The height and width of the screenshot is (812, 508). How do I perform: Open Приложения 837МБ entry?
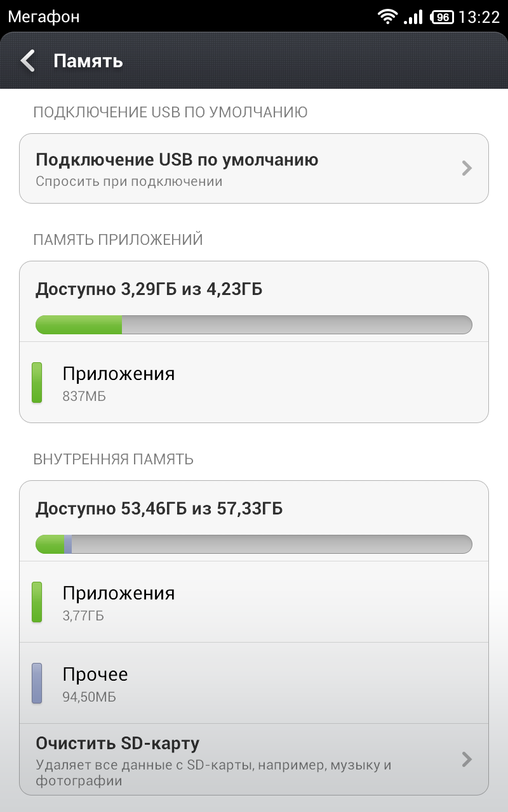[x=254, y=383]
